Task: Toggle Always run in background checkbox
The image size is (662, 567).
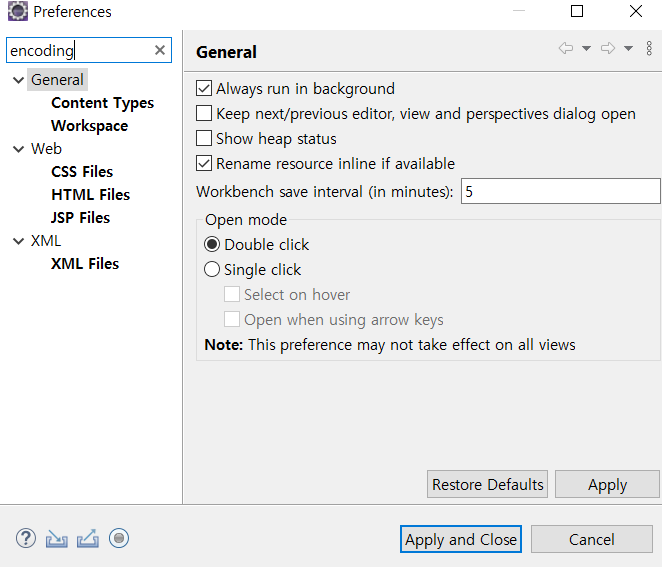Action: pyautogui.click(x=204, y=88)
